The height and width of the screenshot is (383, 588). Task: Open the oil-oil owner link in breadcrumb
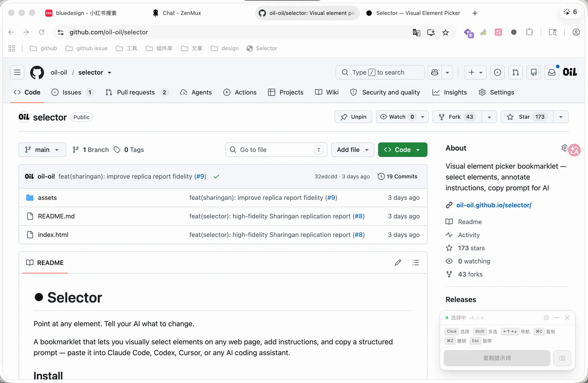click(59, 72)
